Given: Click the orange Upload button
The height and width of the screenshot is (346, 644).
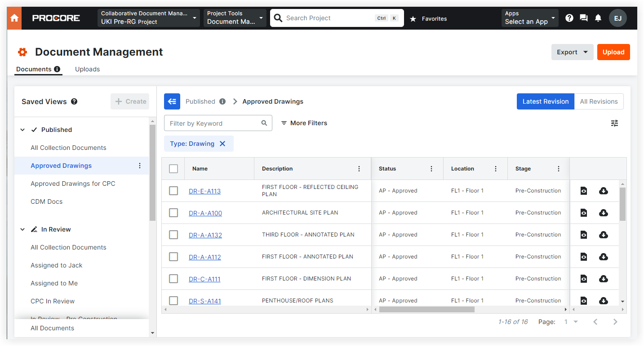Looking at the screenshot, I should coord(613,52).
